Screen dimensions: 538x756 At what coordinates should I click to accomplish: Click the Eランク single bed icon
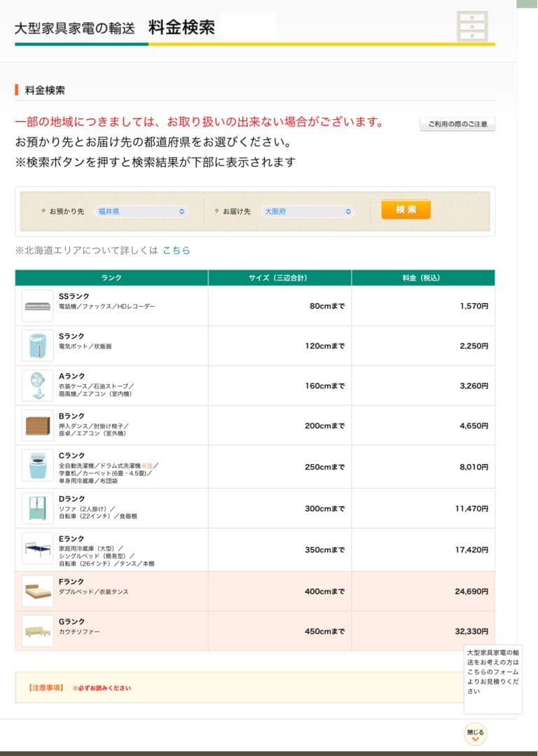tap(37, 550)
